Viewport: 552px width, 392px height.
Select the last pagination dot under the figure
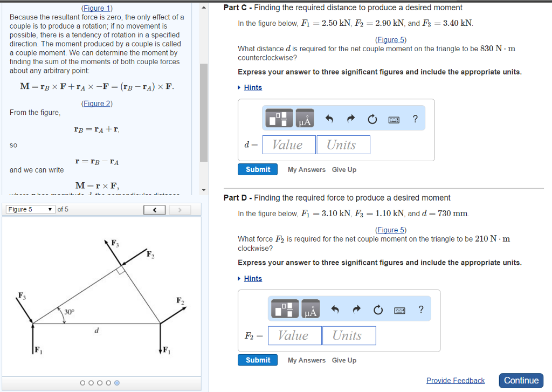118,383
